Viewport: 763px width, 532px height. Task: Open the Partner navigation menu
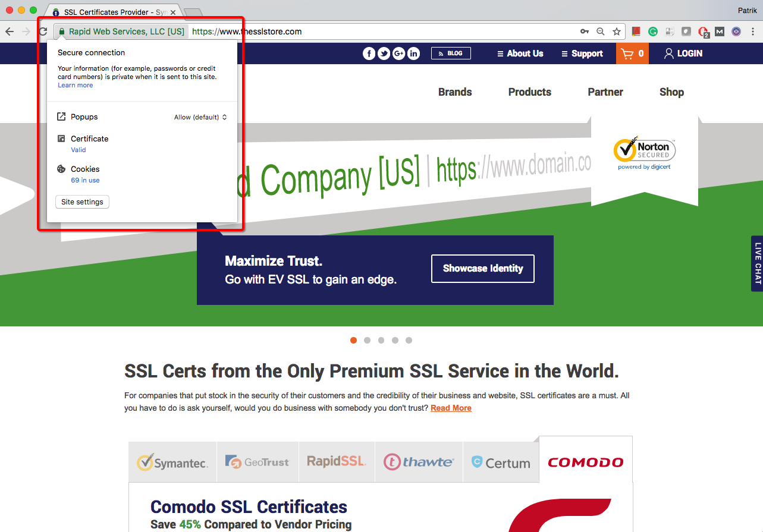(x=605, y=92)
